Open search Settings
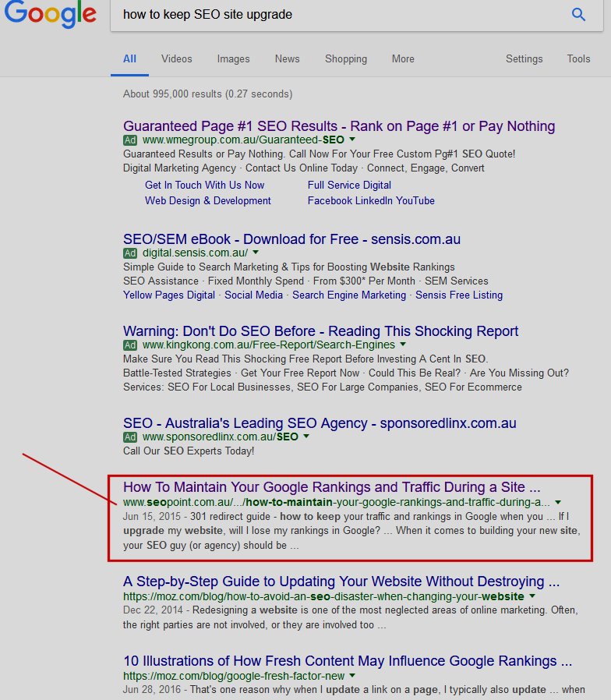The width and height of the screenshot is (611, 700). [524, 59]
